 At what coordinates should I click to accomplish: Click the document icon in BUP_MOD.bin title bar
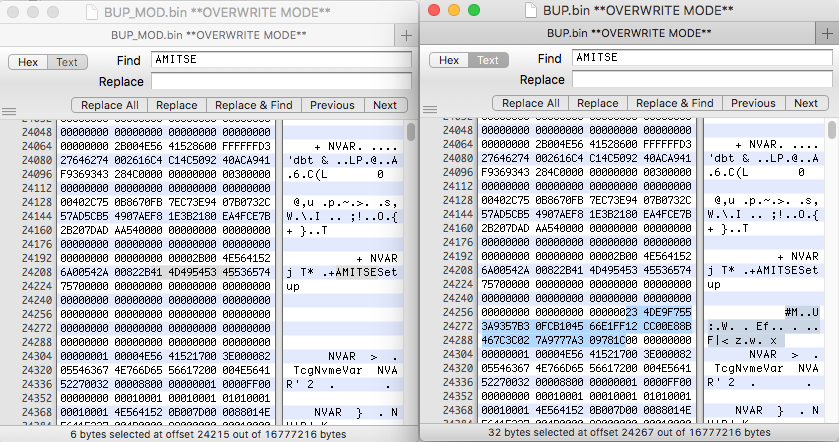coord(91,12)
